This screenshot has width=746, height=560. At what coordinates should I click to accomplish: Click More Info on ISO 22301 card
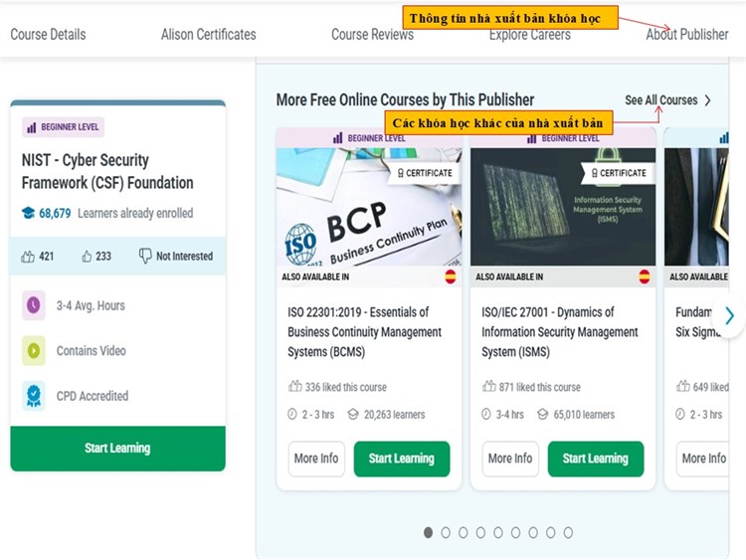[316, 459]
